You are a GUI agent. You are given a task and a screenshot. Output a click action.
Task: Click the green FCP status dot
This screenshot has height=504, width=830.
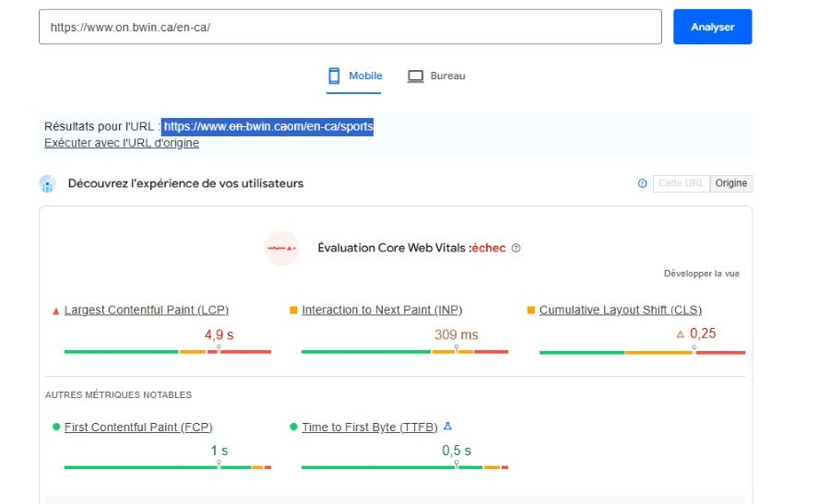(x=56, y=427)
